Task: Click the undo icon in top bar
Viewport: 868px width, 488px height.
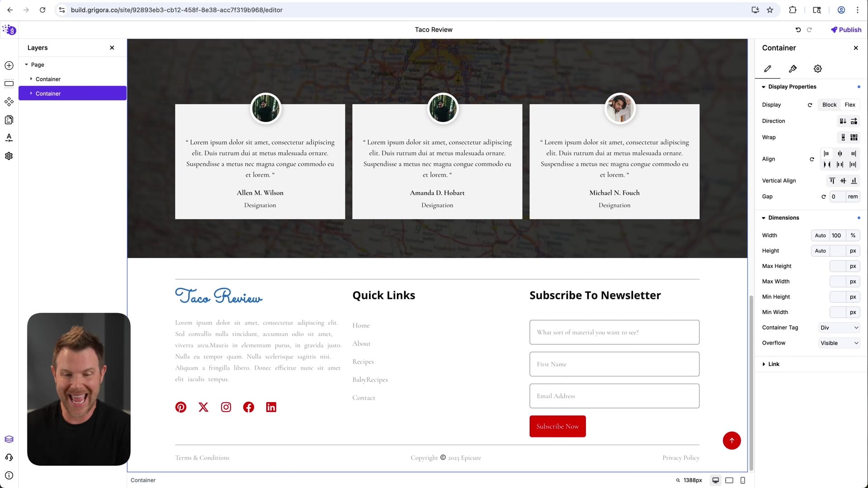Action: click(798, 30)
